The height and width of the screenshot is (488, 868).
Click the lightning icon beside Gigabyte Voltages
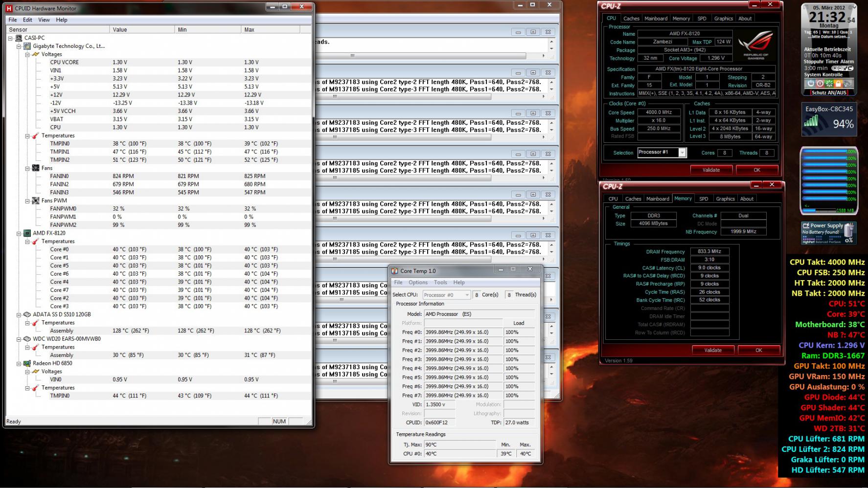pyautogui.click(x=35, y=54)
